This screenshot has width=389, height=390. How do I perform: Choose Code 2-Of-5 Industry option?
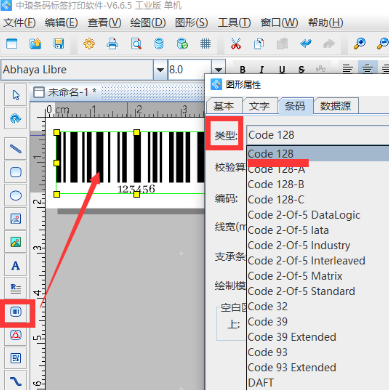(318, 245)
